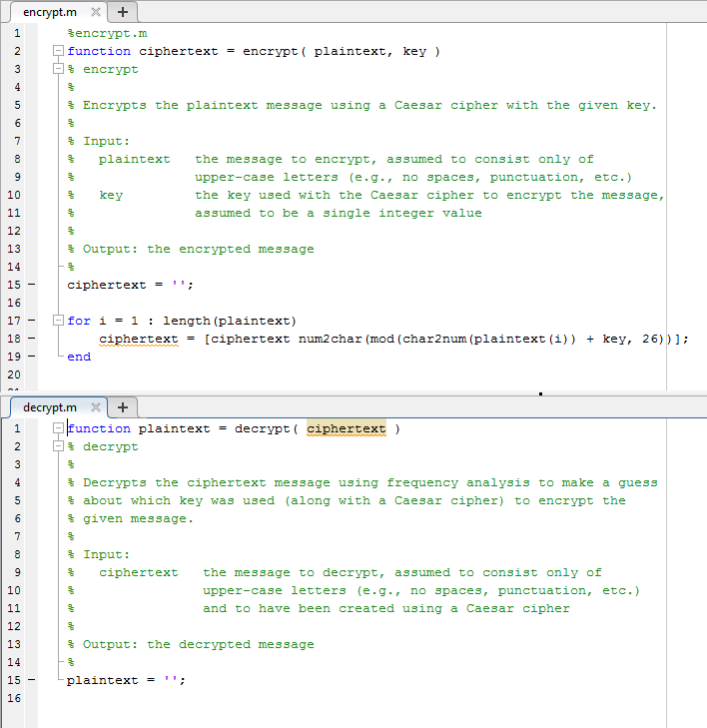Switch to the decrypt.m tab

point(50,407)
